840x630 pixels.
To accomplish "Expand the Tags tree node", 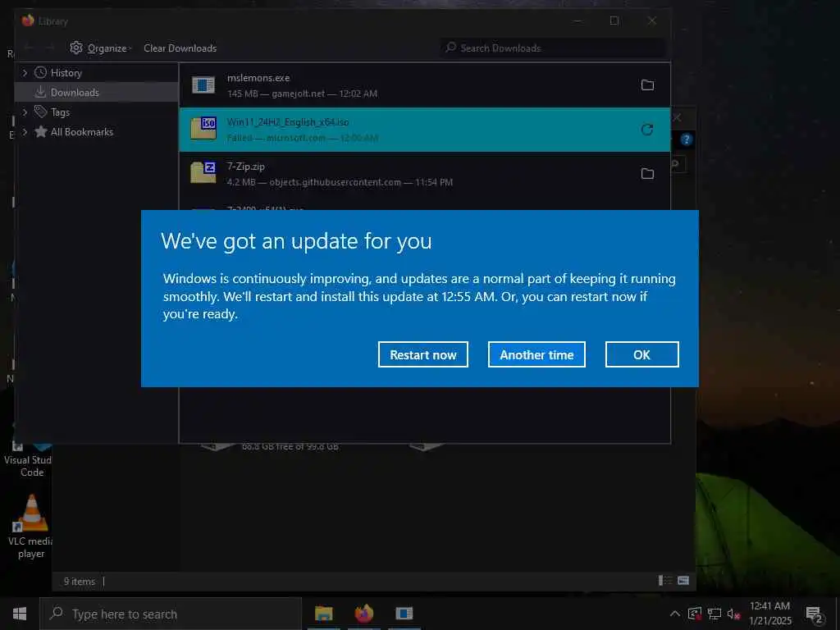I will (x=25, y=112).
